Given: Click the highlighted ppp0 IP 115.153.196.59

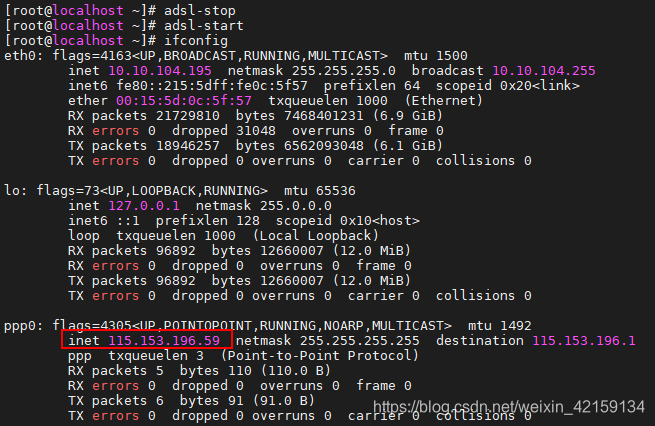Looking at the screenshot, I should click(164, 340).
